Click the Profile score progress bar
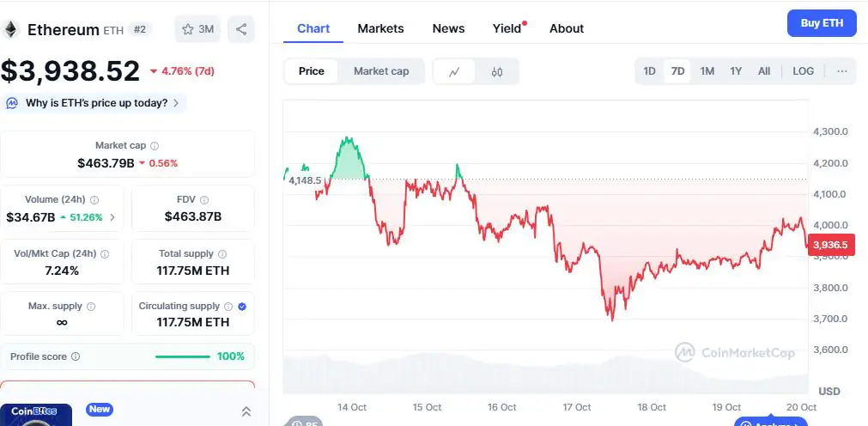Screen dimensions: 868x426 [183, 356]
